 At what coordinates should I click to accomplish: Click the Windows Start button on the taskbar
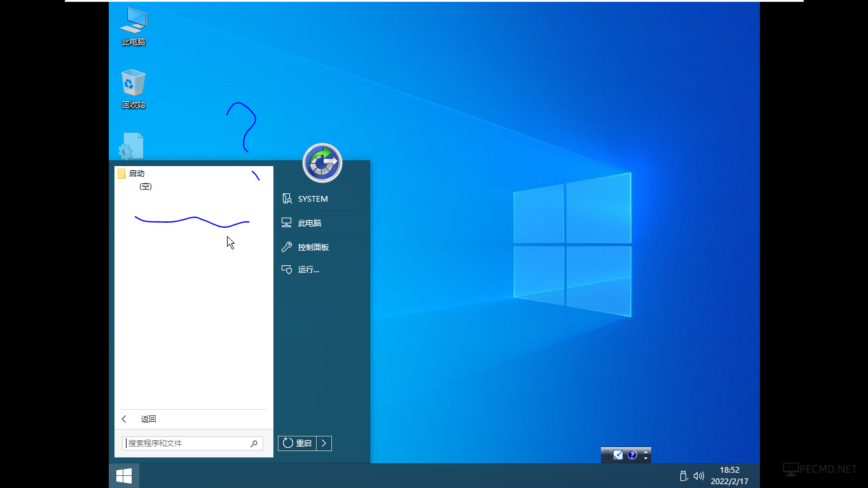124,476
